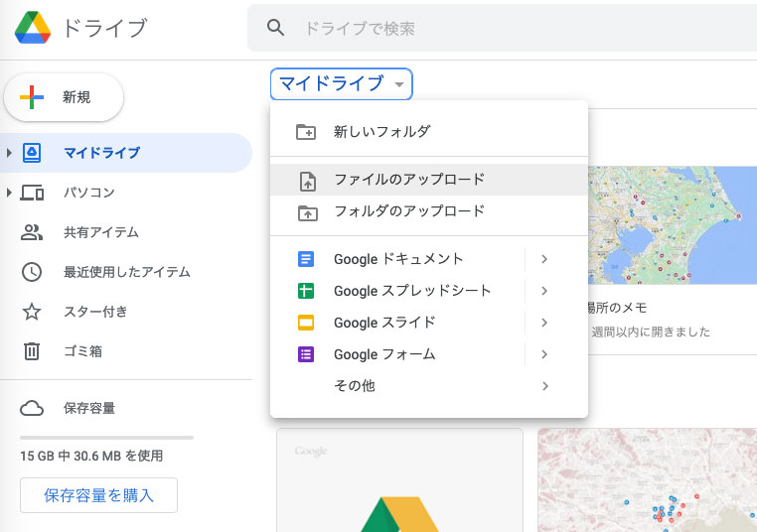Screen dimensions: 757x532
Task: Open the Tokyo Bay map thumbnail
Action: [673, 225]
